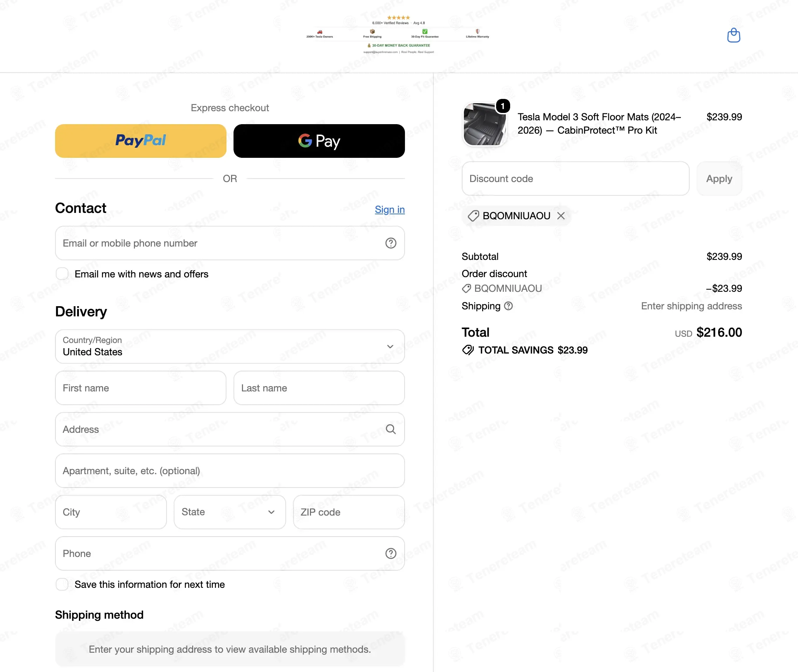Click the shipping methods placeholder message
The image size is (798, 672).
click(x=230, y=649)
